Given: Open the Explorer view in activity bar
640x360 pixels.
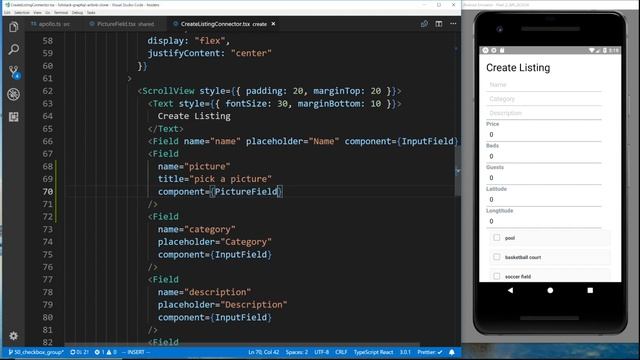Looking at the screenshot, I should [x=13, y=27].
